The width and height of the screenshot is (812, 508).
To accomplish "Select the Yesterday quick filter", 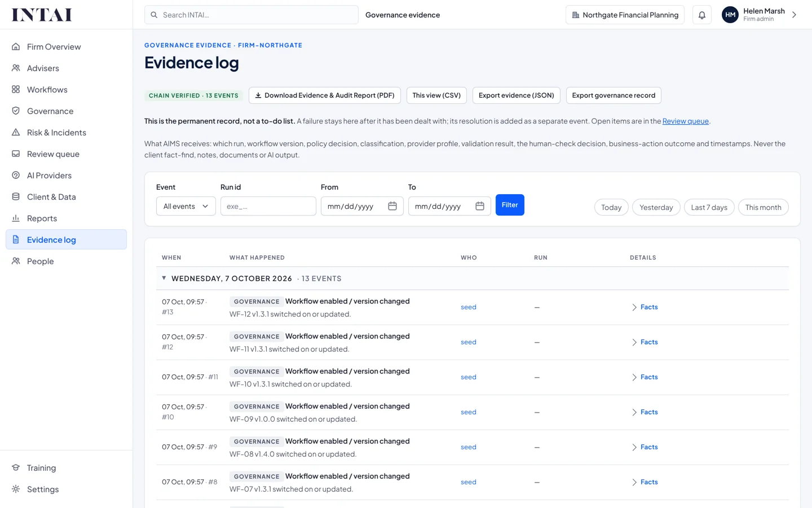I will pyautogui.click(x=656, y=207).
